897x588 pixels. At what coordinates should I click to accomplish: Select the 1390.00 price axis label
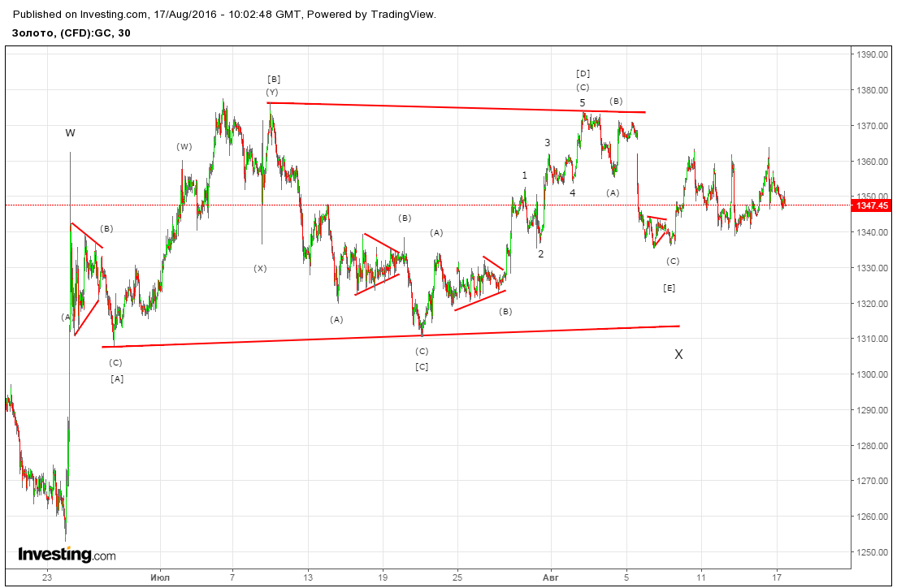tap(873, 54)
